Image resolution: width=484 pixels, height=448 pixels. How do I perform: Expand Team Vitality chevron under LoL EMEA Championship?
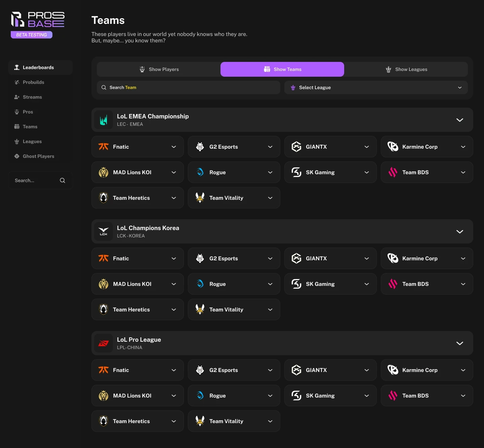(270, 198)
